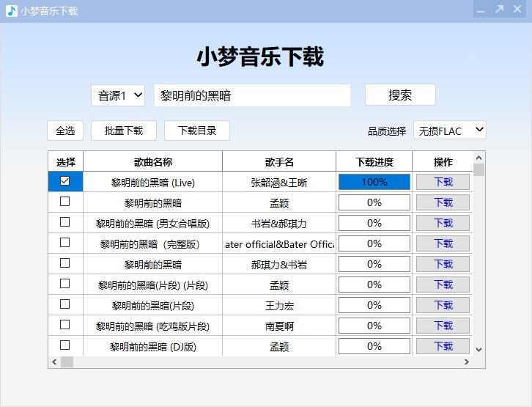Click the horizontal scrollbar left arrow

(x=54, y=362)
